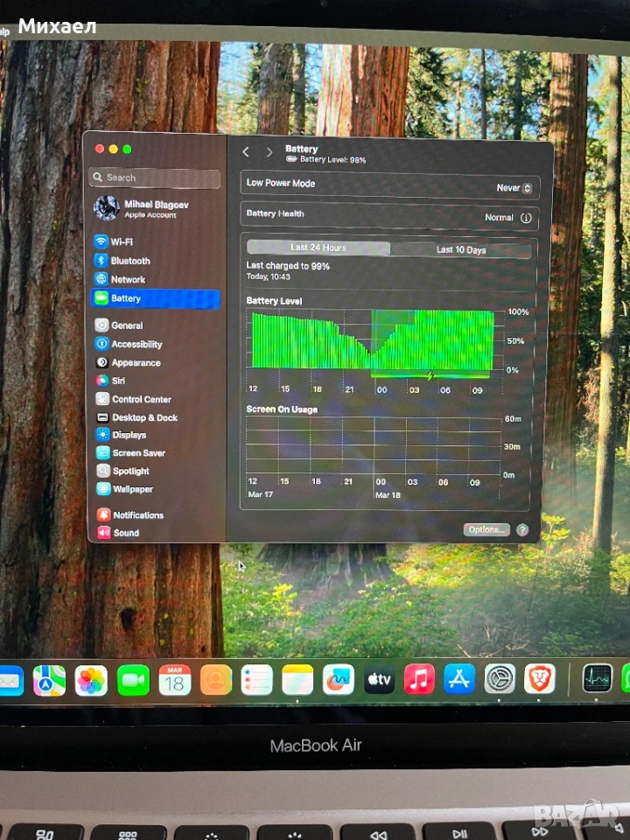Open Notifications settings in the sidebar
The width and height of the screenshot is (630, 840).
click(x=137, y=515)
